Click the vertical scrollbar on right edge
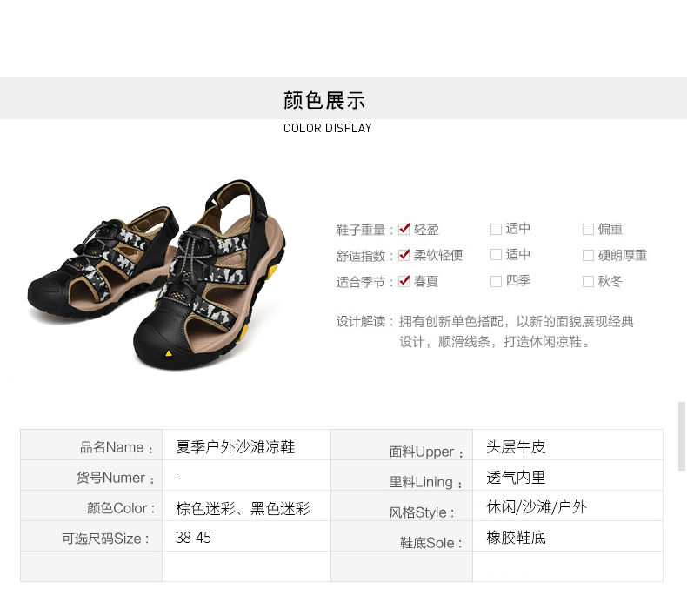 click(681, 435)
